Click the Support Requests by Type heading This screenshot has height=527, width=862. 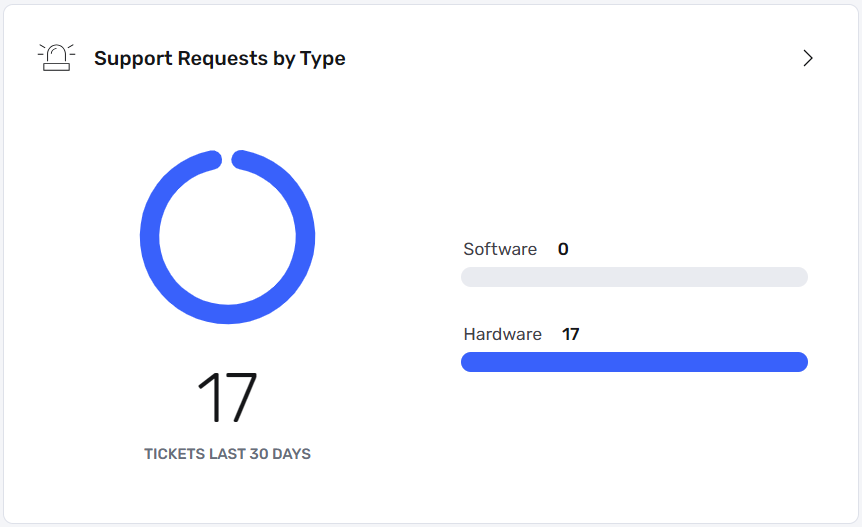[219, 58]
